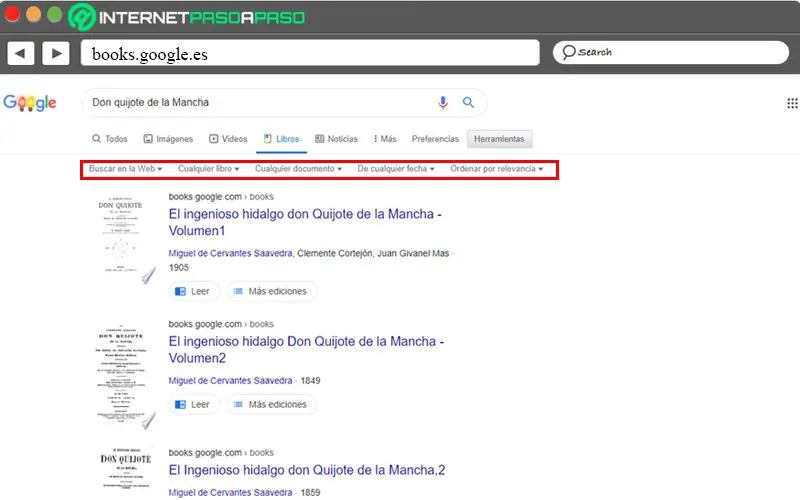This screenshot has width=800, height=500.
Task: Expand the Ordenar por relevancia dropdown
Action: point(496,169)
